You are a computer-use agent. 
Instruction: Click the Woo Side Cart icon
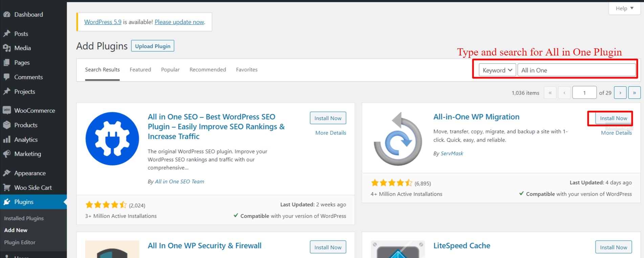coord(7,187)
